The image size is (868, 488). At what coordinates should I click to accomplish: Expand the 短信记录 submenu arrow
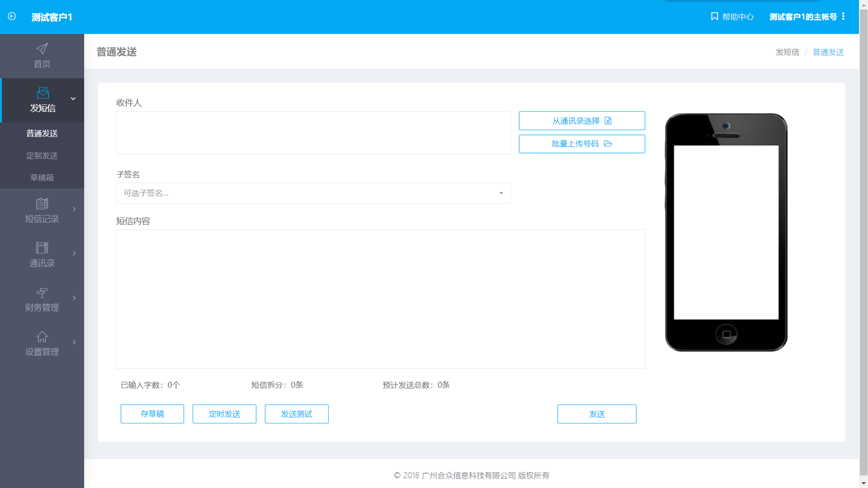click(x=74, y=209)
